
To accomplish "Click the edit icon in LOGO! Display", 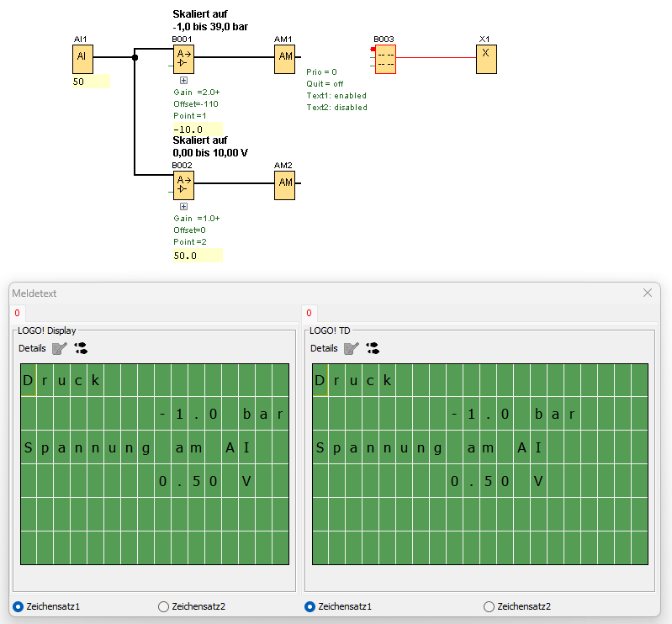I will click(x=59, y=348).
